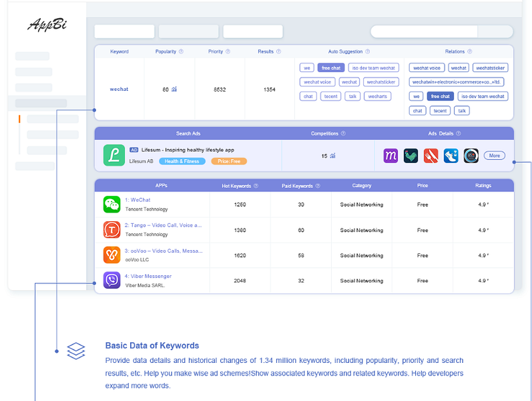Open the blue shoe ad app icon

click(451, 156)
